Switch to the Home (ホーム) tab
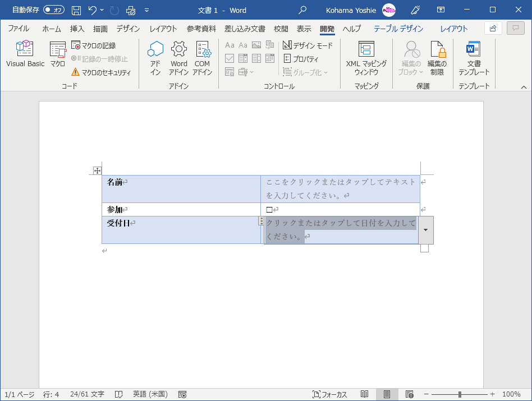Viewport: 532px width, 401px height. click(52, 29)
